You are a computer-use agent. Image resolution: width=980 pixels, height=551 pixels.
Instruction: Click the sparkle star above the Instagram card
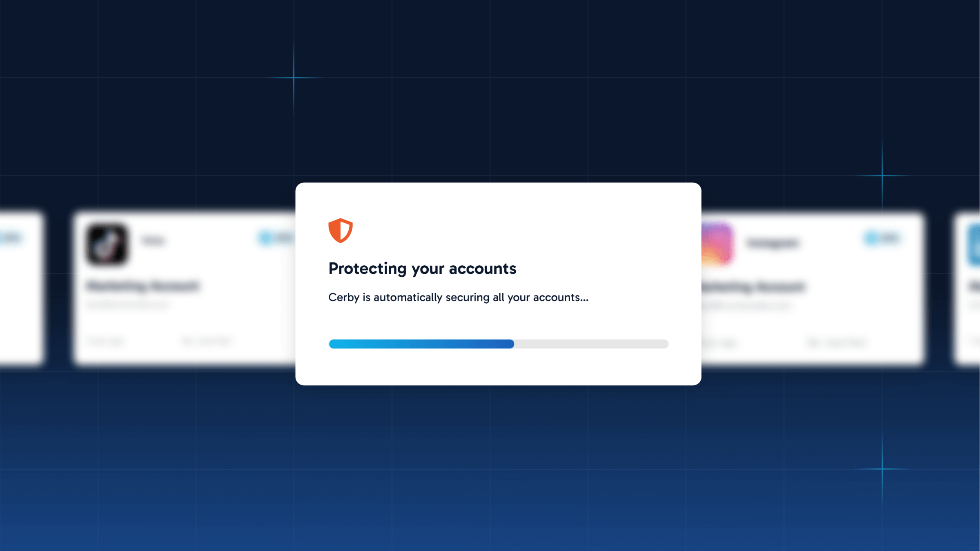pyautogui.click(x=882, y=176)
